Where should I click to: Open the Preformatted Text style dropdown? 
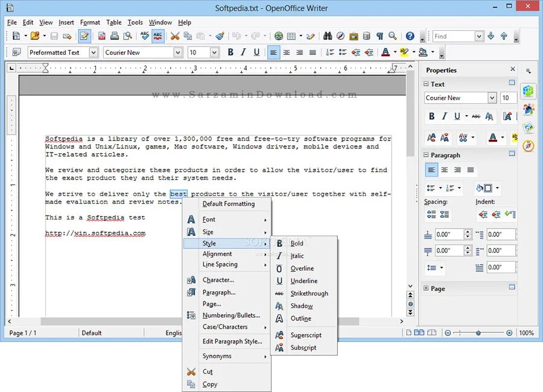[x=94, y=52]
